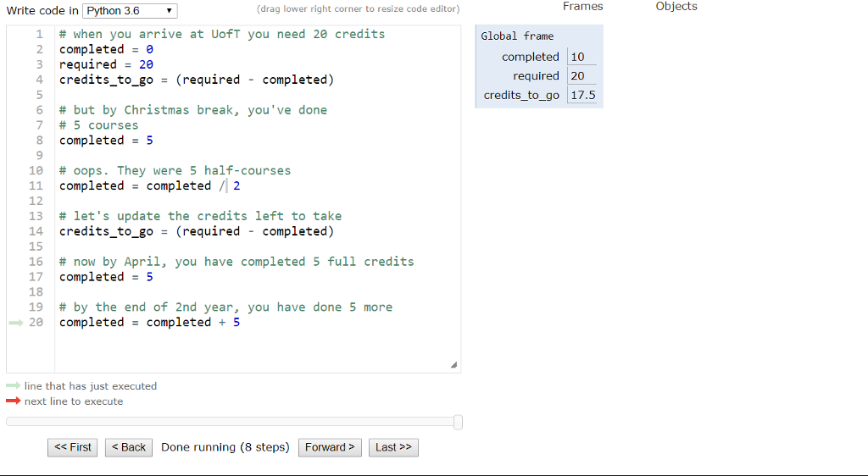Click the red next-line arrow legend icon
Screen dimensions: 868x476
pos(14,401)
